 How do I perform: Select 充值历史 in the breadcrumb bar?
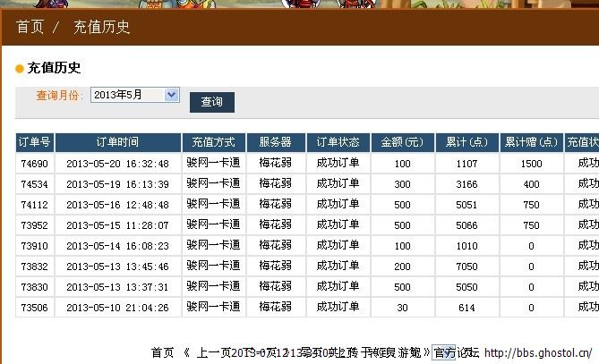[x=101, y=27]
